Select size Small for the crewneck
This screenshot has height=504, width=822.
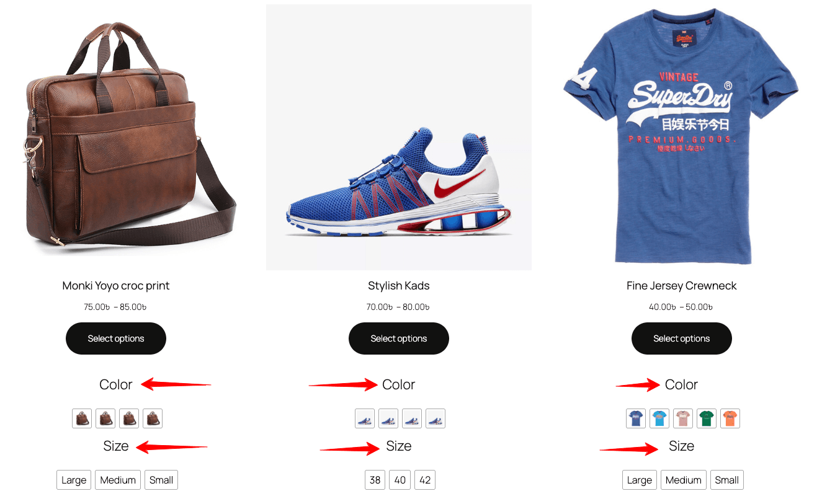pyautogui.click(x=726, y=480)
